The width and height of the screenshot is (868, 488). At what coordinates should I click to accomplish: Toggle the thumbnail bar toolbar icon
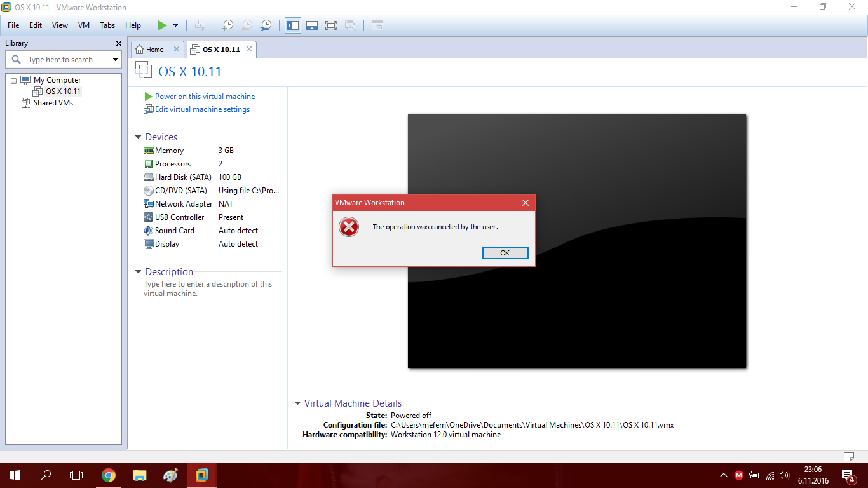pyautogui.click(x=311, y=25)
